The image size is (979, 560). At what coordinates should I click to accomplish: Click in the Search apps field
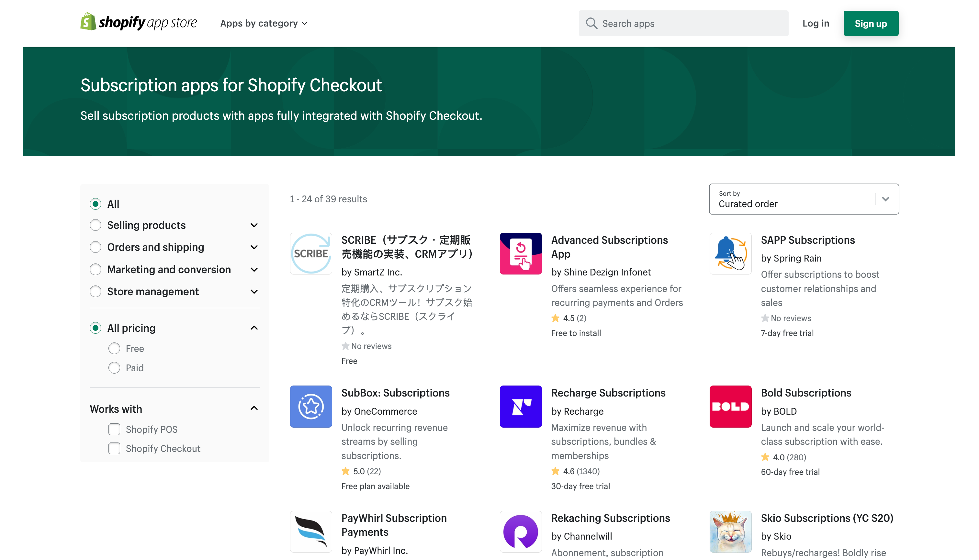(683, 23)
